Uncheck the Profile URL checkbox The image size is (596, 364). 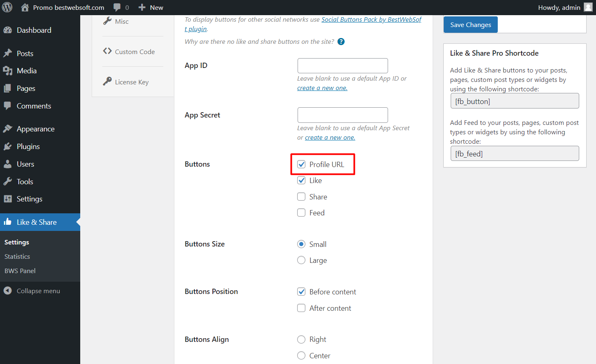pos(301,164)
